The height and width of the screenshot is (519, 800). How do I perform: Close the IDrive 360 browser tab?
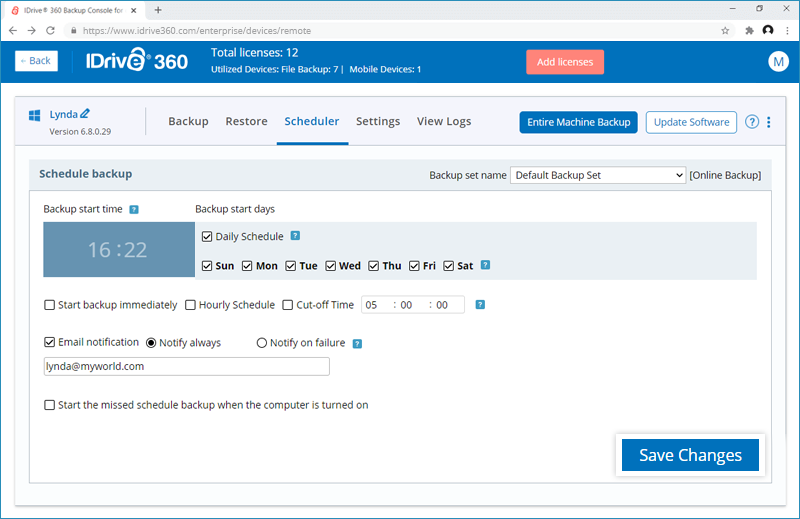tap(134, 10)
